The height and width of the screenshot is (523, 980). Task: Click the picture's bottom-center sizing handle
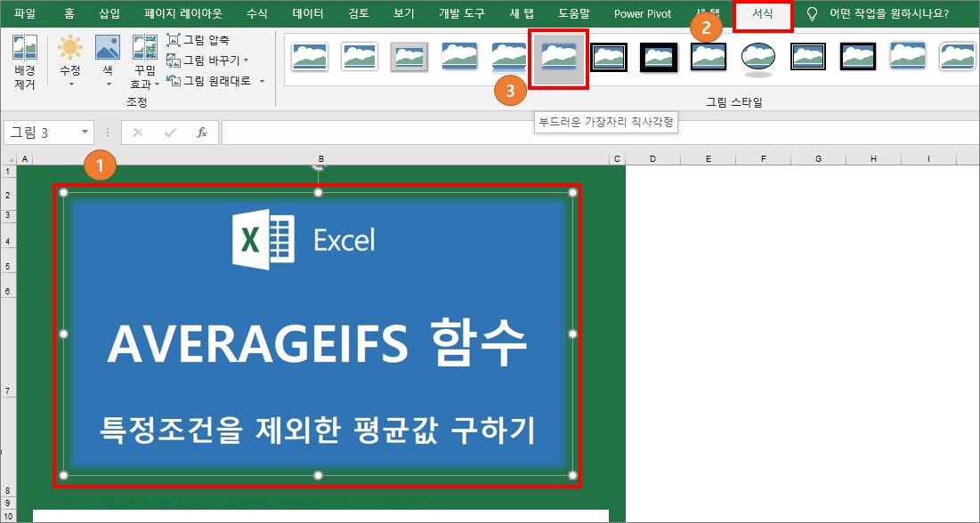(x=318, y=476)
